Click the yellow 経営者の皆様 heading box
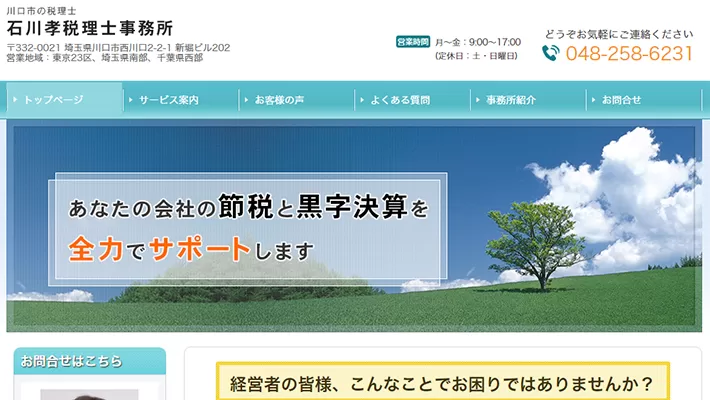 [442, 383]
